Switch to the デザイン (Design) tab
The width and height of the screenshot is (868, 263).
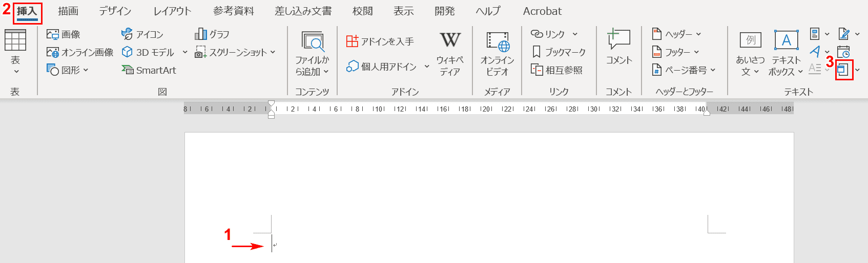tap(115, 11)
